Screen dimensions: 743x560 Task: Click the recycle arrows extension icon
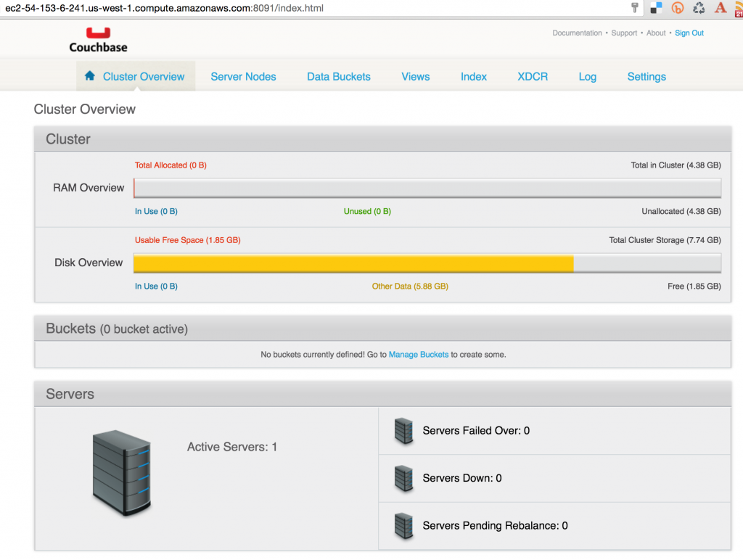pos(699,8)
